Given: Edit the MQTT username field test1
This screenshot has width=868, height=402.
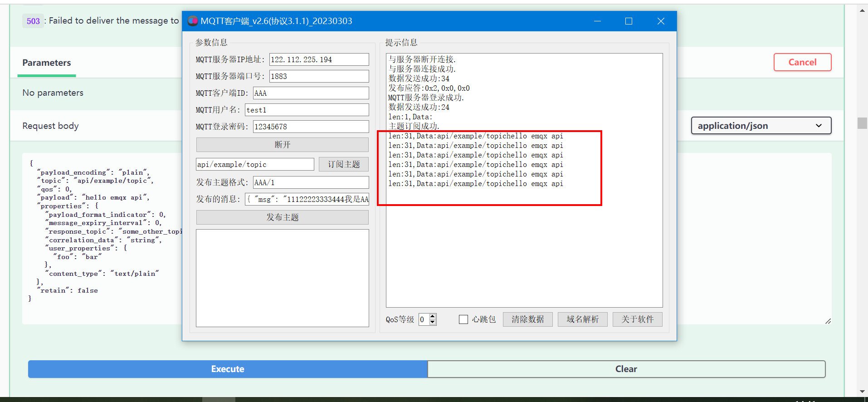Looking at the screenshot, I should tap(307, 110).
